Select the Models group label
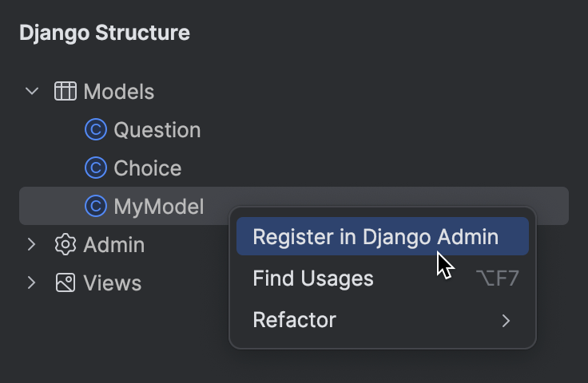This screenshot has height=383, width=588. [x=118, y=91]
